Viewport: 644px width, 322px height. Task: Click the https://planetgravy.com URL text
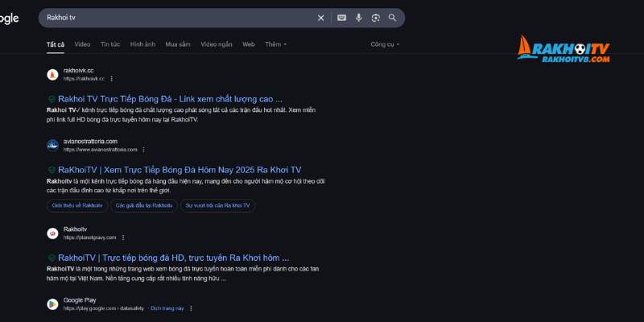pyautogui.click(x=89, y=237)
